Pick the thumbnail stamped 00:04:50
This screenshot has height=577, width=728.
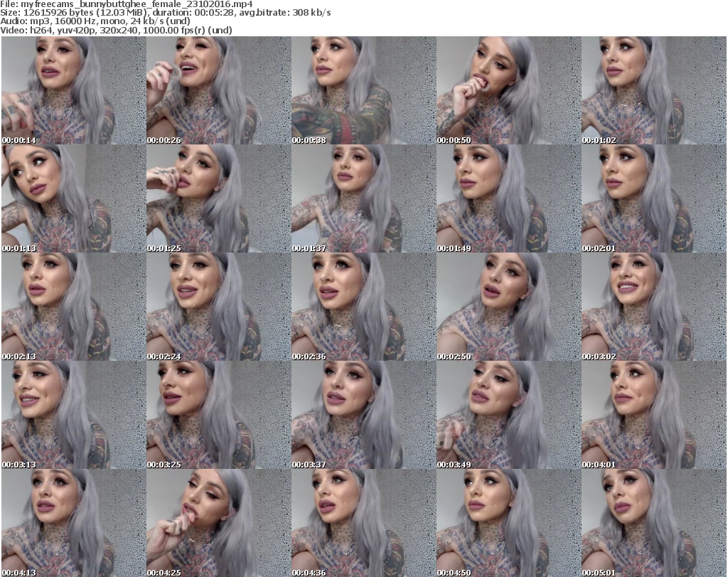click(509, 523)
